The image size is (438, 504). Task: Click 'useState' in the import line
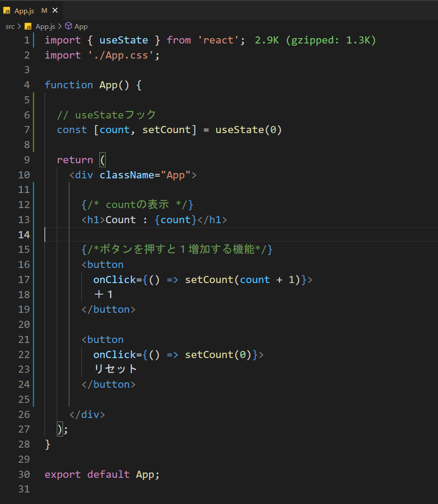124,40
